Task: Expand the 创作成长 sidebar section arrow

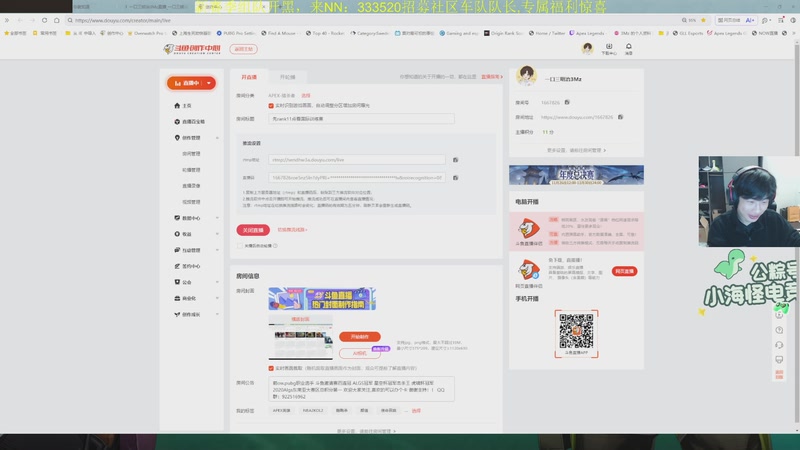Action: 217,314
